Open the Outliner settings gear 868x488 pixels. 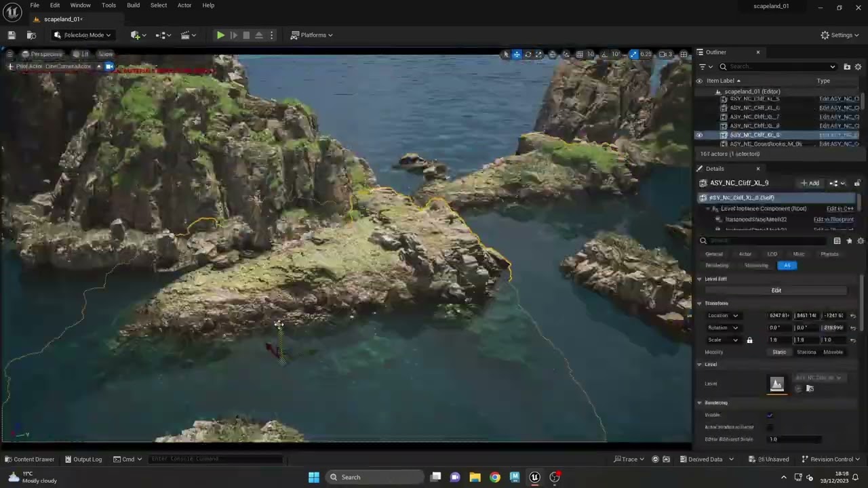858,66
